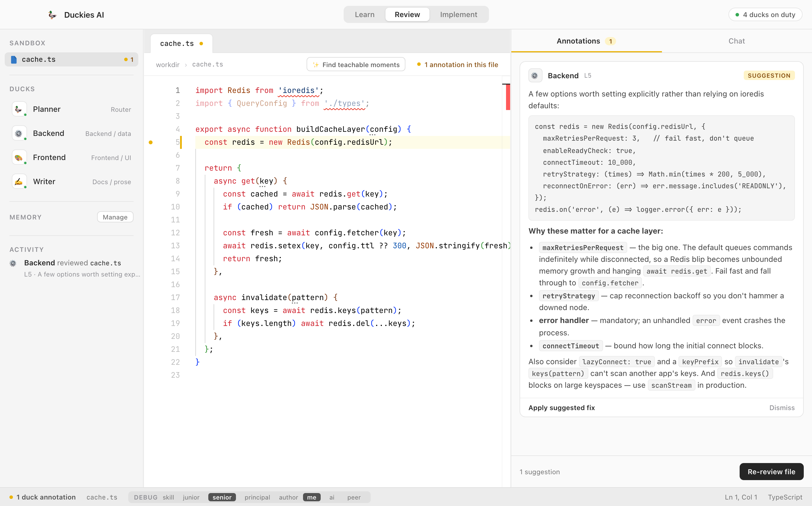The height and width of the screenshot is (506, 812).
Task: Click the unsaved dot on cache.ts tab
Action: click(201, 44)
